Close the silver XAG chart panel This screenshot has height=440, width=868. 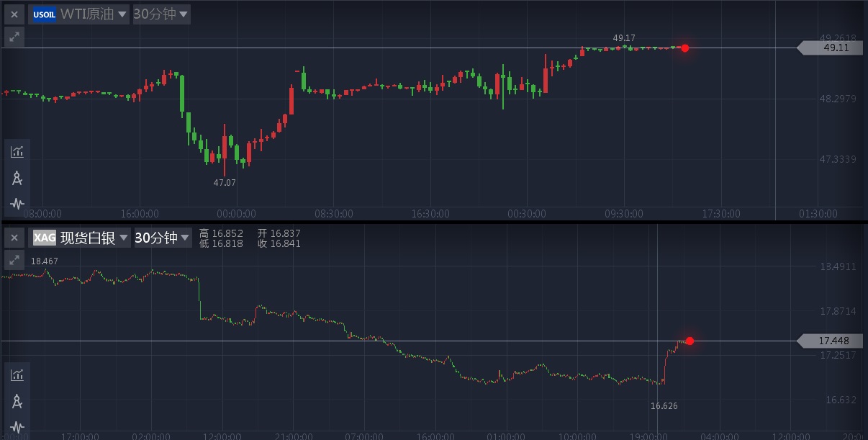point(14,238)
